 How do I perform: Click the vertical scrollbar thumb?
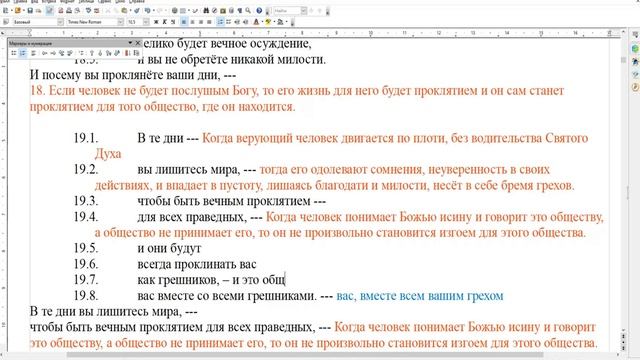coord(623,60)
